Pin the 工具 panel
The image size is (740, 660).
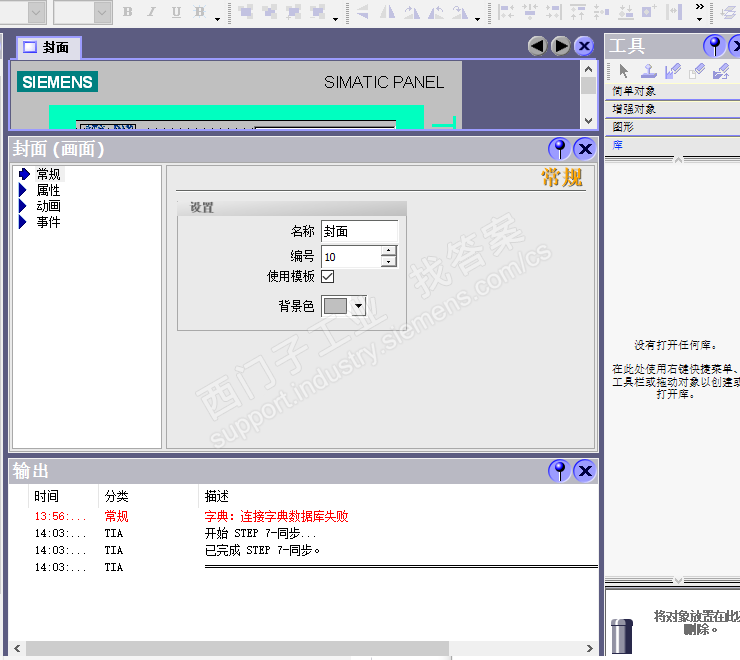pos(714,46)
